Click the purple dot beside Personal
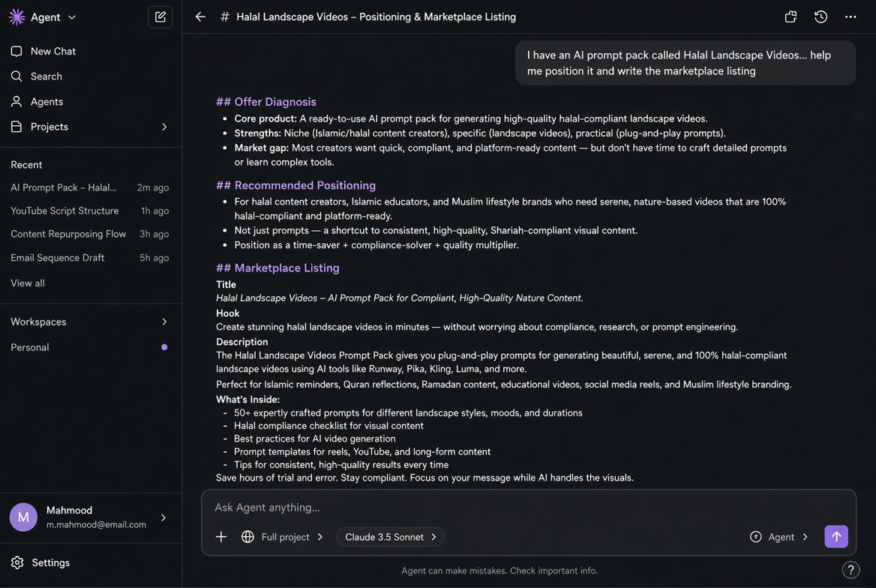The height and width of the screenshot is (588, 876). pyautogui.click(x=164, y=347)
